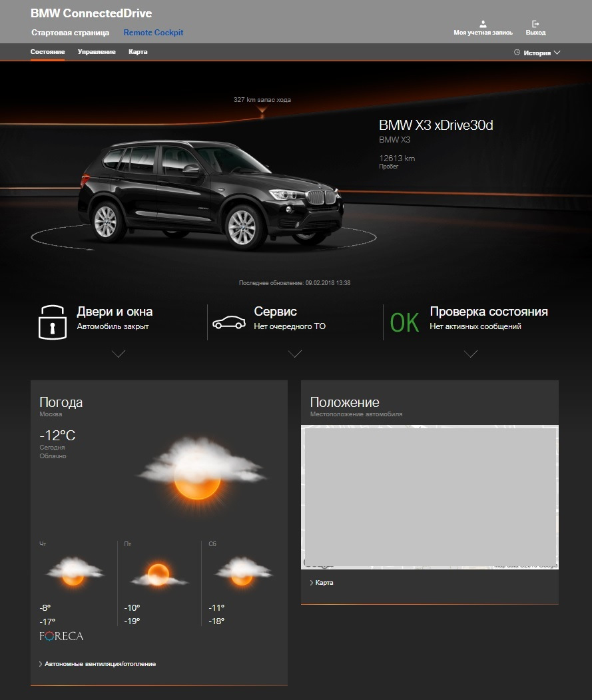Click the padlock doors status icon
Viewport: 592px width, 700px height.
tap(53, 322)
